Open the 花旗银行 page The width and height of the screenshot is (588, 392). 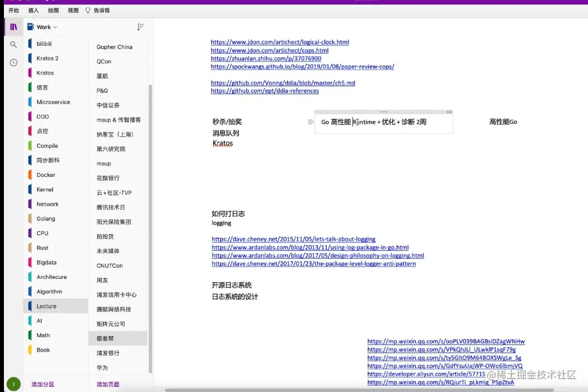[118, 178]
